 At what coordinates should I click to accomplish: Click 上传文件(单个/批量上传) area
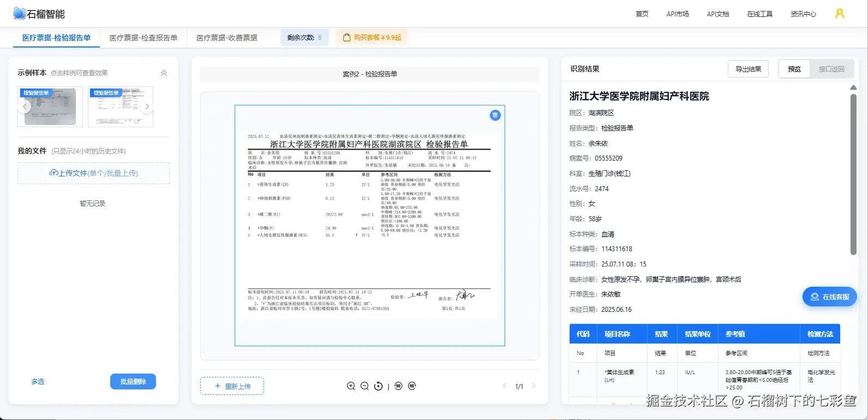pos(93,173)
